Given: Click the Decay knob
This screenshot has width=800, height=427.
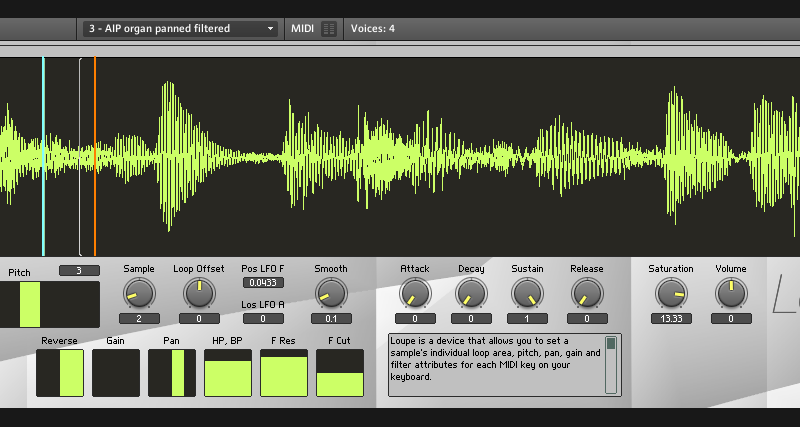Looking at the screenshot, I should click(x=471, y=293).
